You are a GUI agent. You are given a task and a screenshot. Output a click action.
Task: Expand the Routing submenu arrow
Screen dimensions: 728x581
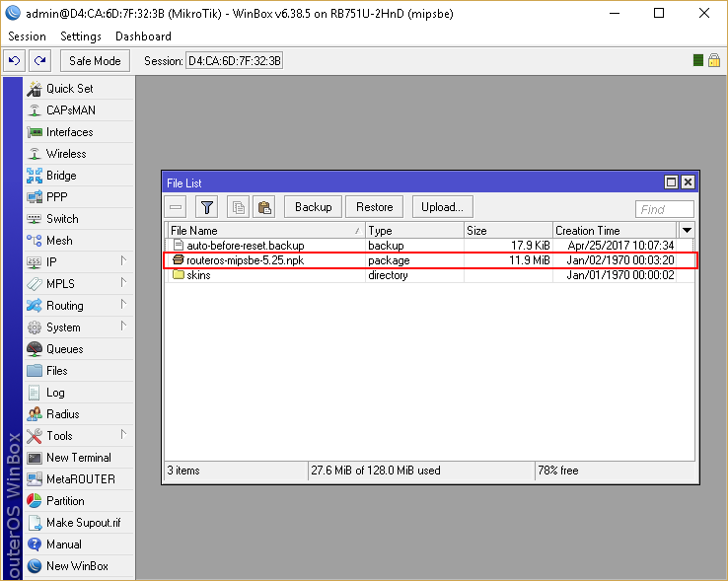123,304
